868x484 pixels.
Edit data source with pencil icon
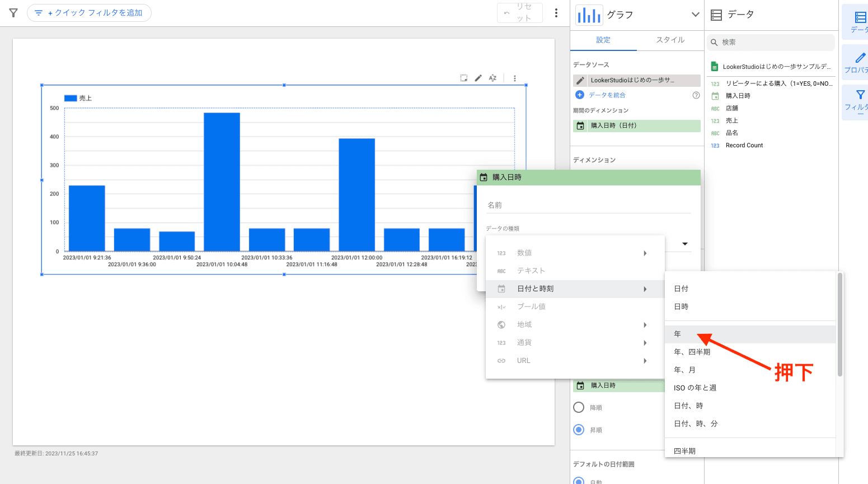coord(580,81)
